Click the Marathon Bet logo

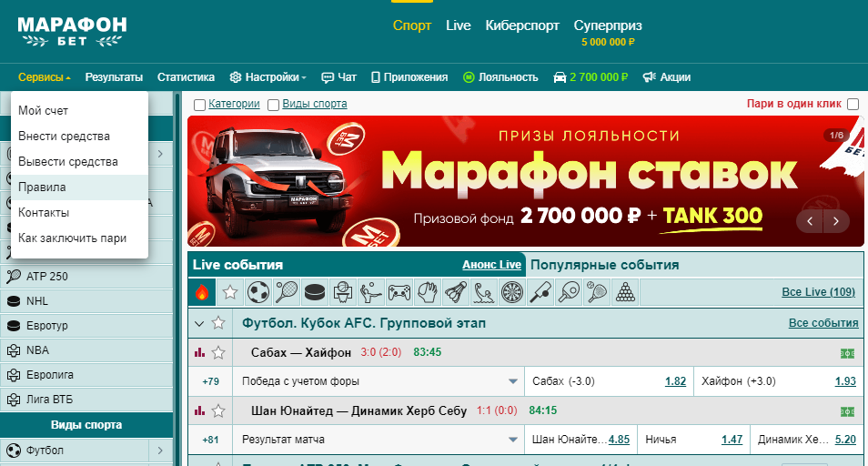[72, 32]
